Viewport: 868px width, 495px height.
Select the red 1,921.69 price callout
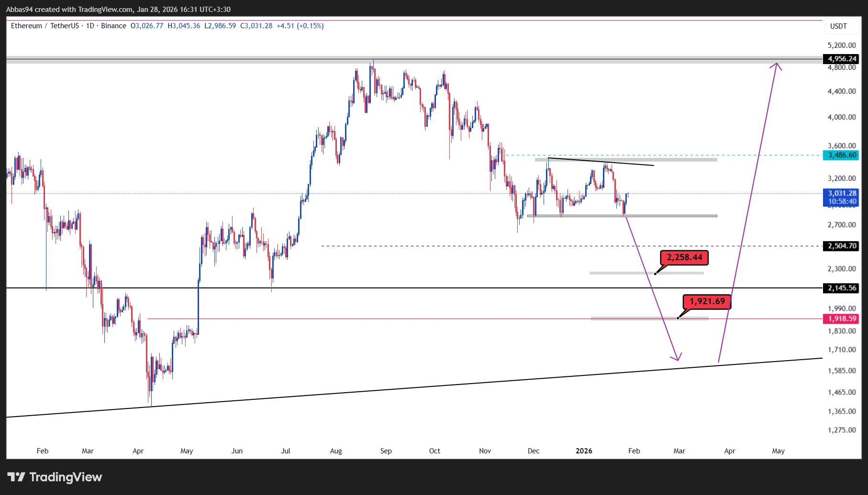tap(707, 302)
